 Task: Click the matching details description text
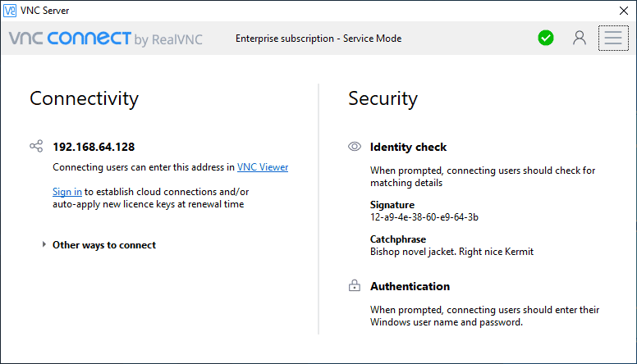click(x=483, y=176)
